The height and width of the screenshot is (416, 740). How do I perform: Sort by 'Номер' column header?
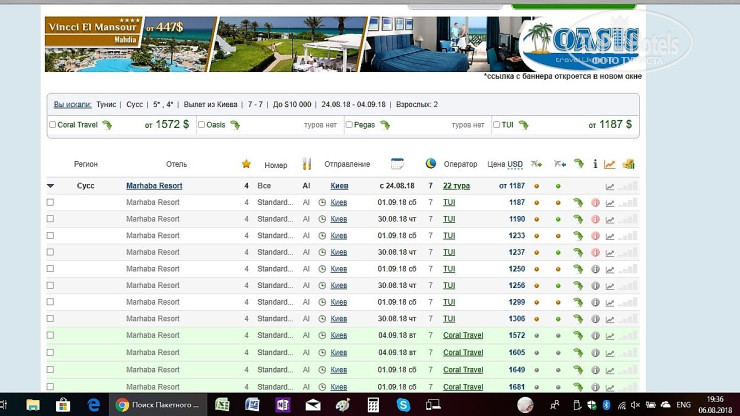click(x=276, y=165)
